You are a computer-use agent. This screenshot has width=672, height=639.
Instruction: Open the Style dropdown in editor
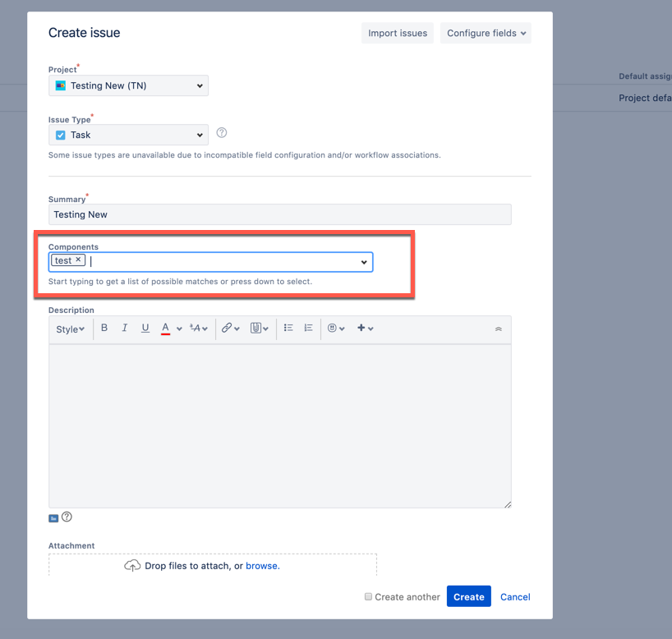click(x=71, y=329)
